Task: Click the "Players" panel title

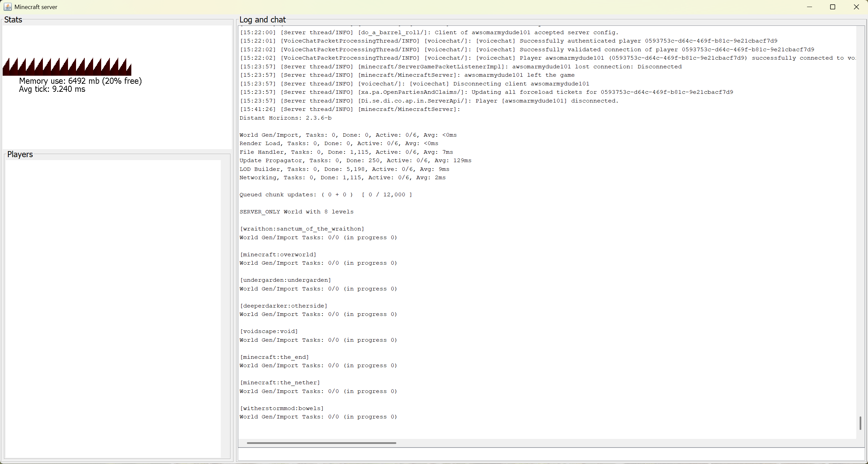Action: (20, 154)
